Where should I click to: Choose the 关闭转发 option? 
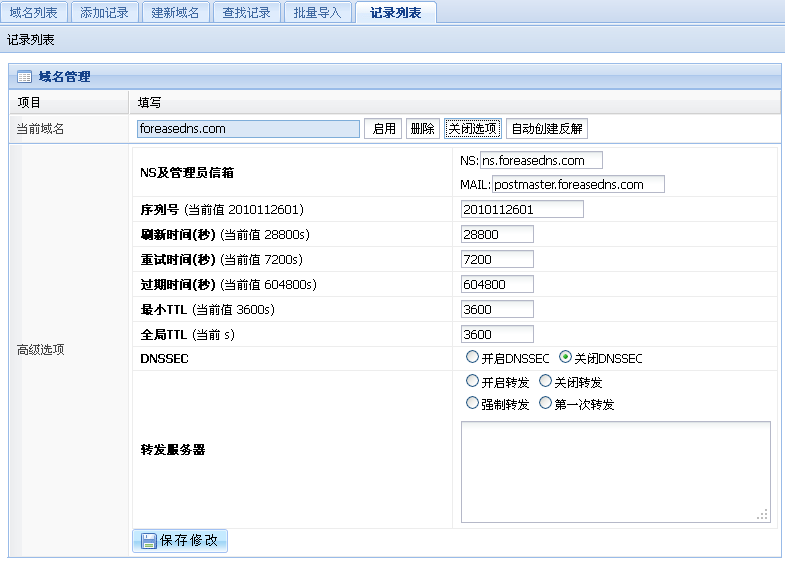[545, 381]
